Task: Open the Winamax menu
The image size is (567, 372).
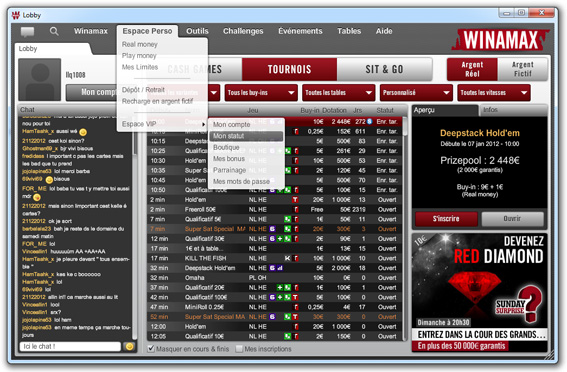Action: click(x=91, y=31)
